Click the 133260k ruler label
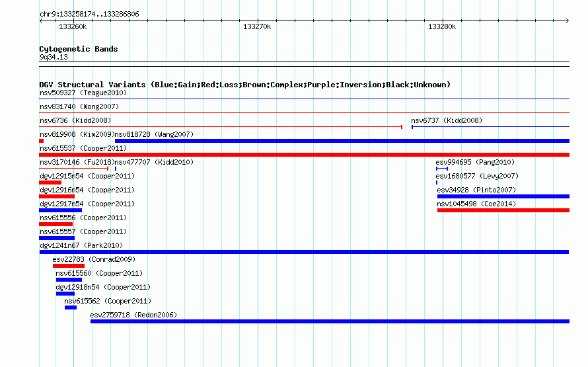 [73, 27]
